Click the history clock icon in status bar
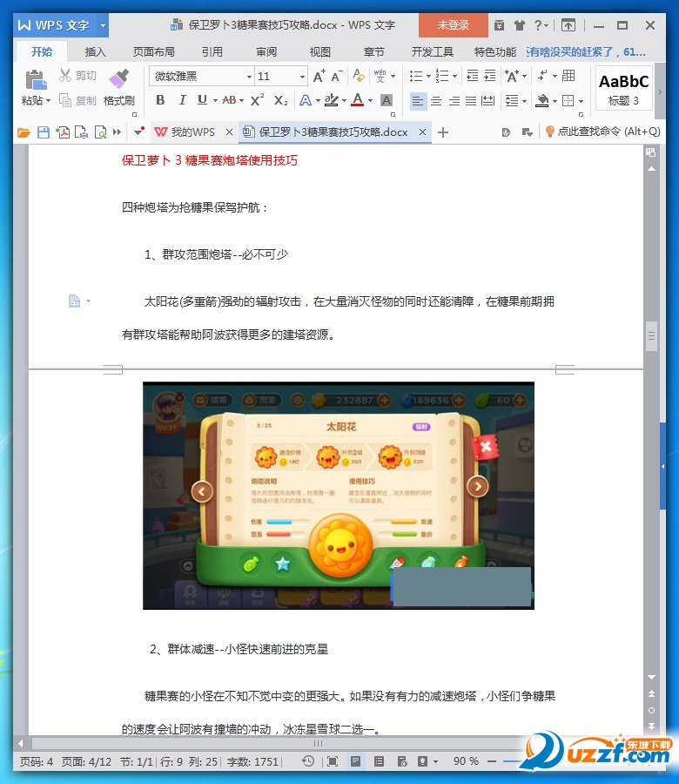Viewport: 679px width, 784px height. [x=308, y=761]
